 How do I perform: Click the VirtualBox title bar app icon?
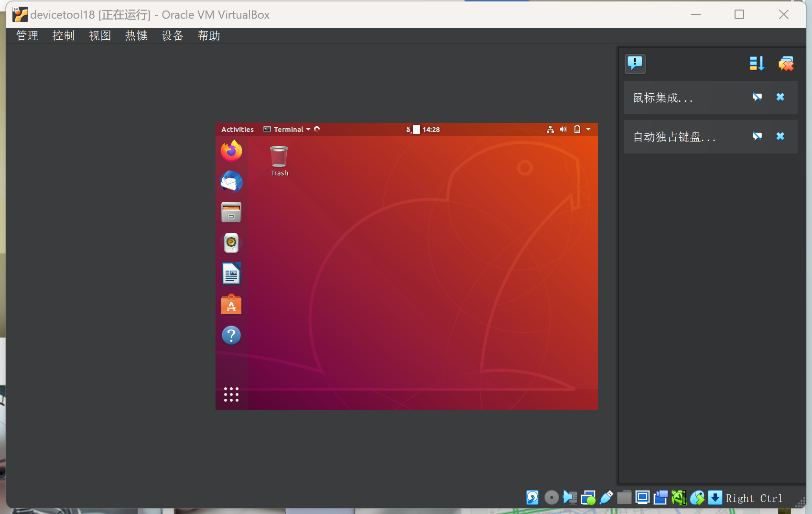20,15
